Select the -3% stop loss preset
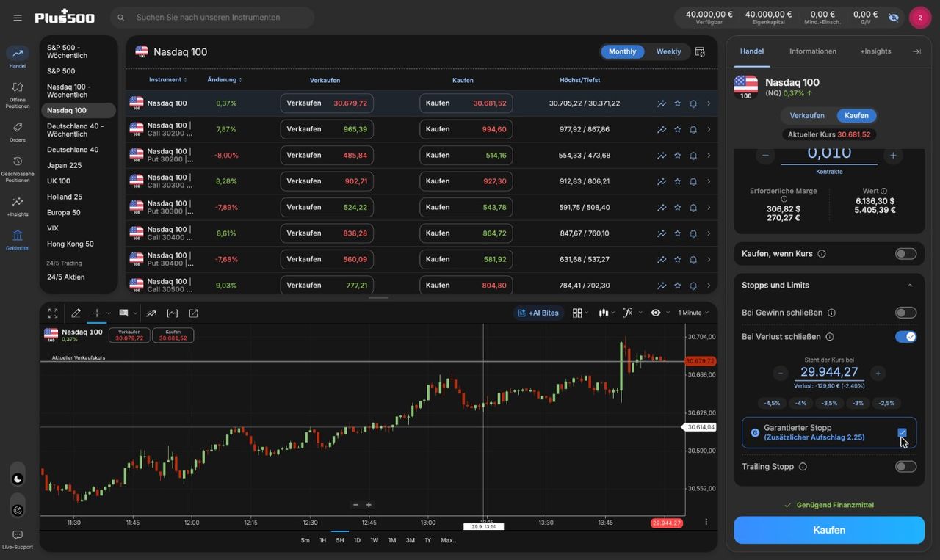This screenshot has width=940, height=560. (x=856, y=403)
